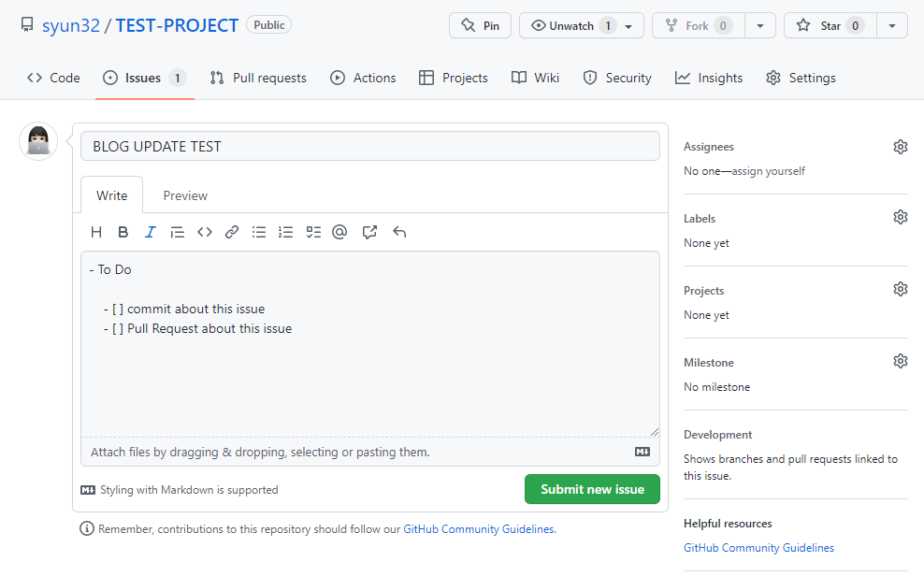The width and height of the screenshot is (924, 576).
Task: Apply italic formatting icon
Action: (151, 232)
